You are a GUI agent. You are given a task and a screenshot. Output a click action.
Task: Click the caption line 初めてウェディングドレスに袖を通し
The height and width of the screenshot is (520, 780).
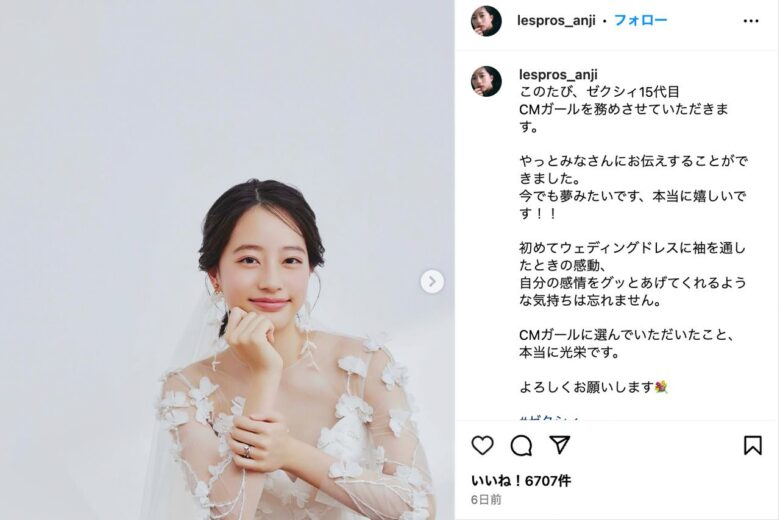click(x=632, y=248)
